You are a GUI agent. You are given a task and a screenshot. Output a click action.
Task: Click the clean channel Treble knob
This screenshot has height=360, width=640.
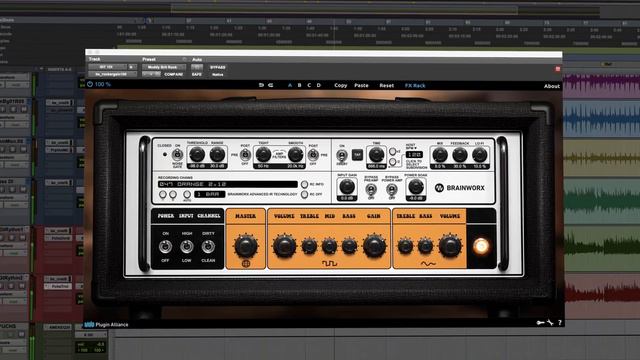pos(405,246)
